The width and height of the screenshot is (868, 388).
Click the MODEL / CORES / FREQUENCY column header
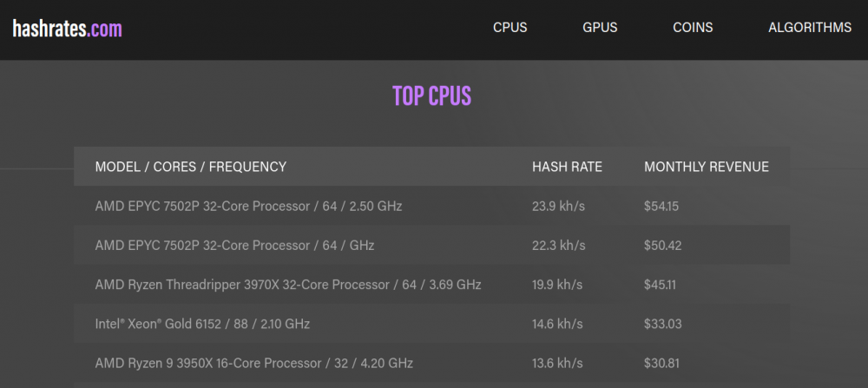tap(190, 167)
